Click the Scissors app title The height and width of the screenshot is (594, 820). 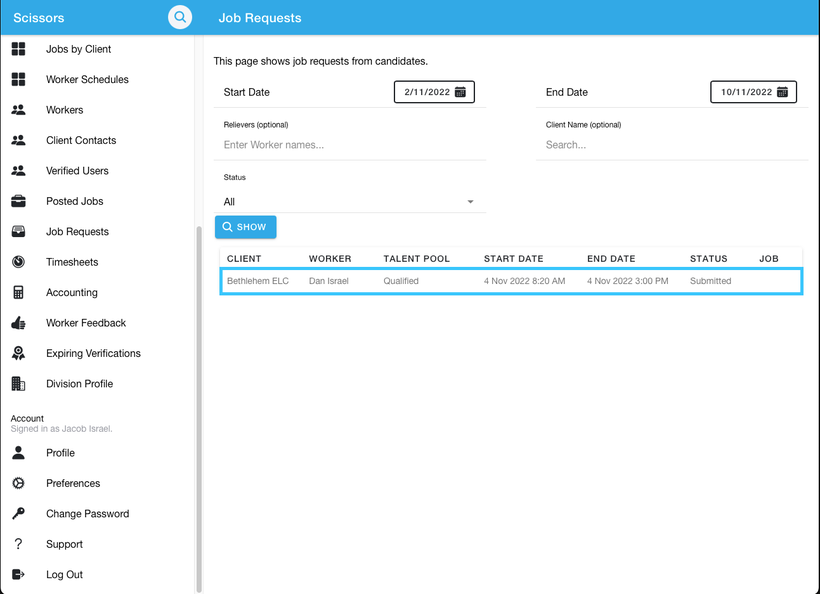click(39, 18)
